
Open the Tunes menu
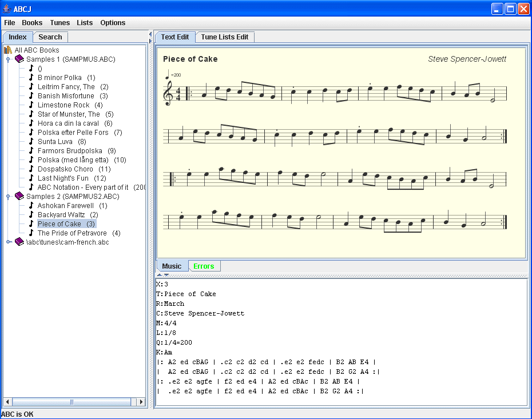(x=59, y=23)
